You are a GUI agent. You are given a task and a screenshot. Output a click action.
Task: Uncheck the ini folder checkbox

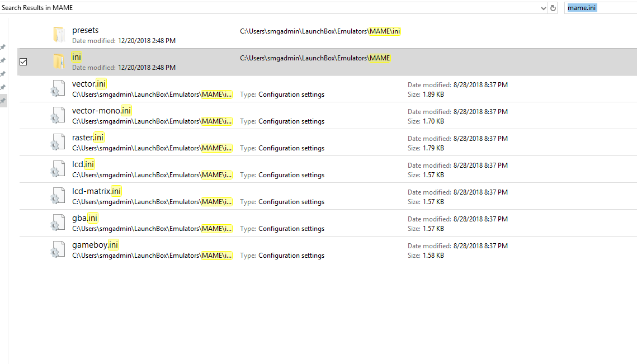[x=23, y=62]
